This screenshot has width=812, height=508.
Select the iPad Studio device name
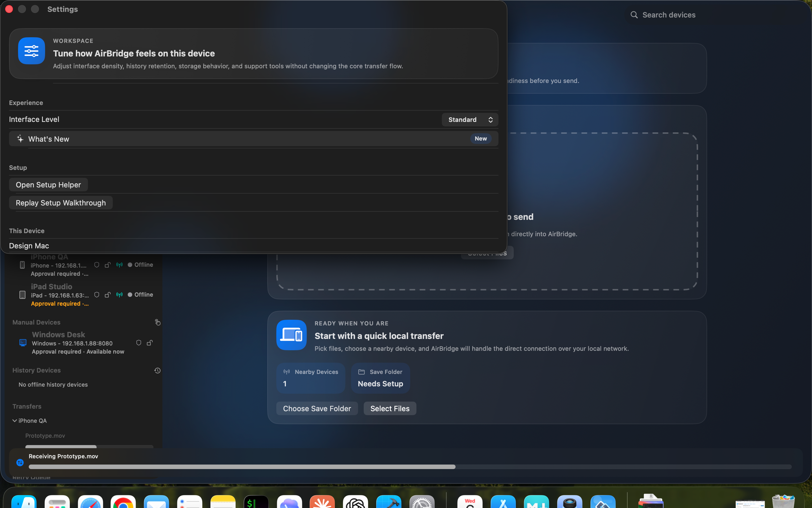tap(51, 286)
